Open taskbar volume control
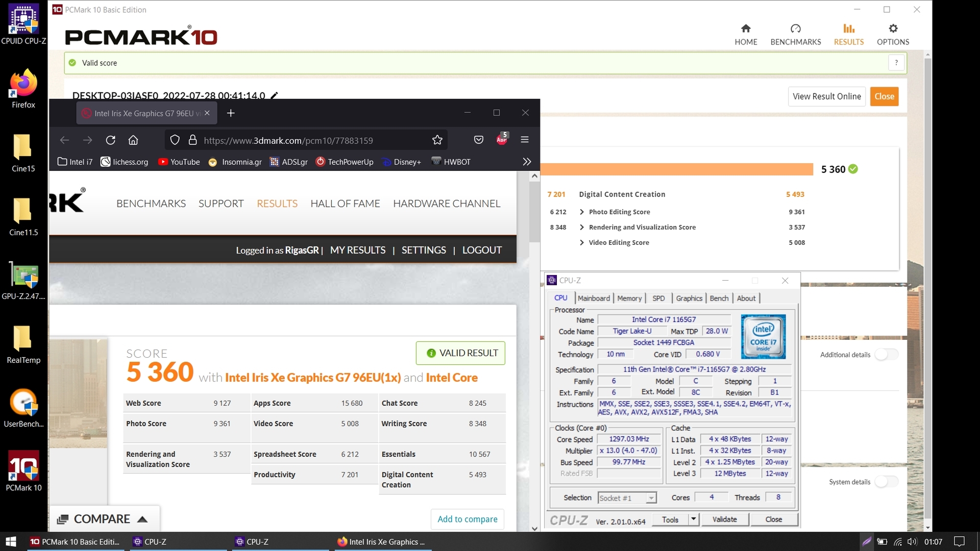The width and height of the screenshot is (980, 551). click(x=912, y=541)
